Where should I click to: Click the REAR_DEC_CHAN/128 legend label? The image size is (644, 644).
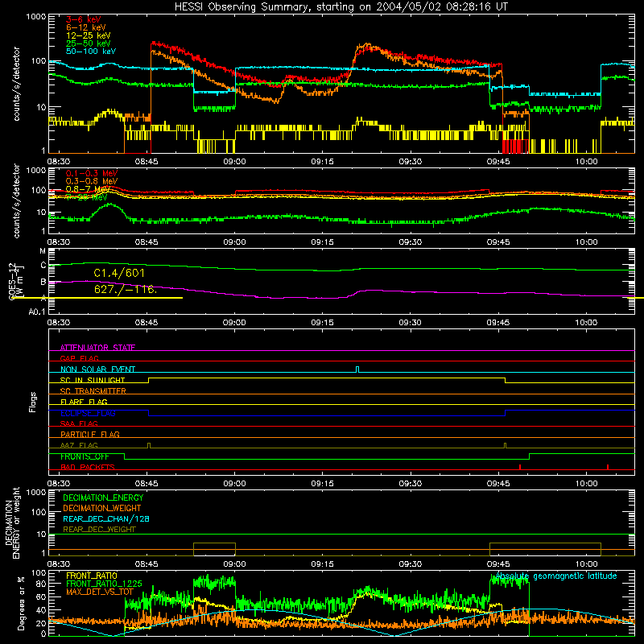[106, 518]
